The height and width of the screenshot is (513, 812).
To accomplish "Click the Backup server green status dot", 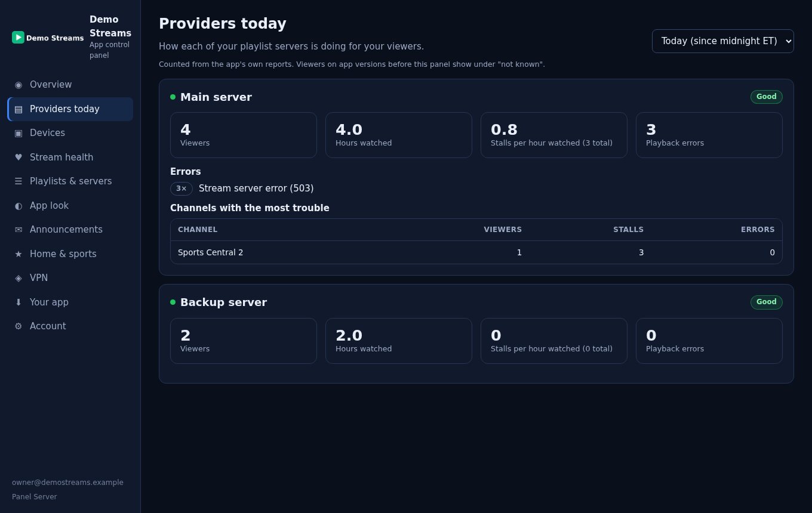I will [173, 302].
